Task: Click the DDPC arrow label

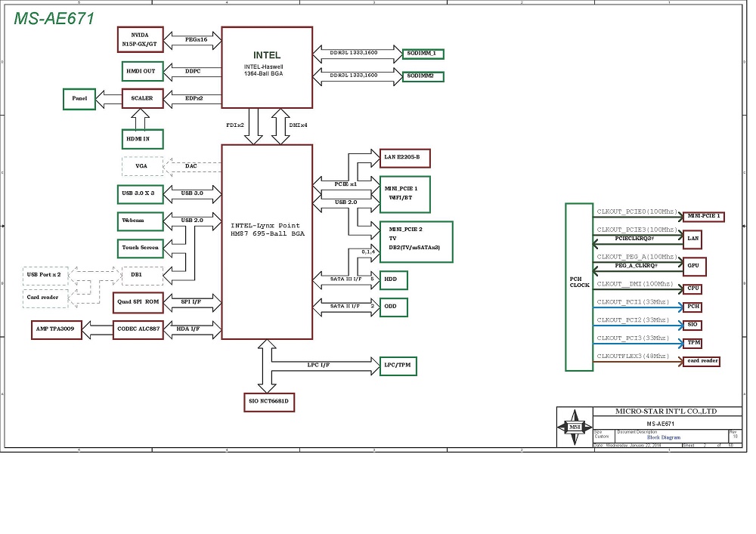Action: (193, 71)
